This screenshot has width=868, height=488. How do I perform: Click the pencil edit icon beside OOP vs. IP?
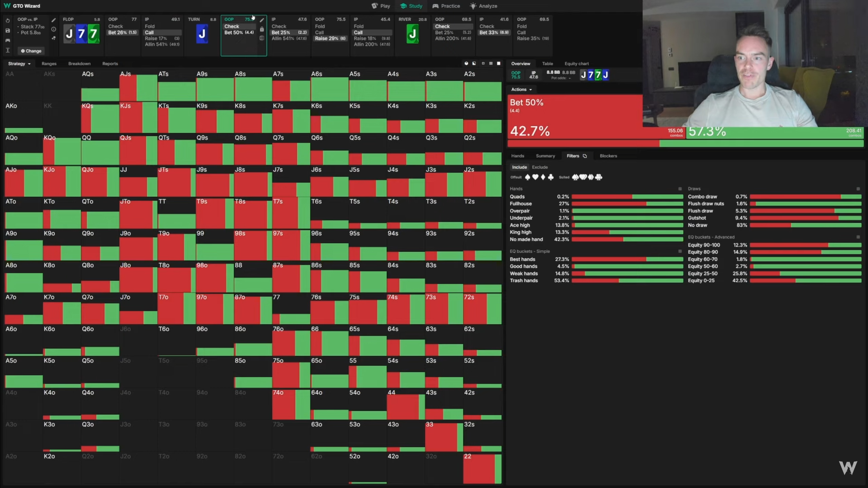click(54, 20)
